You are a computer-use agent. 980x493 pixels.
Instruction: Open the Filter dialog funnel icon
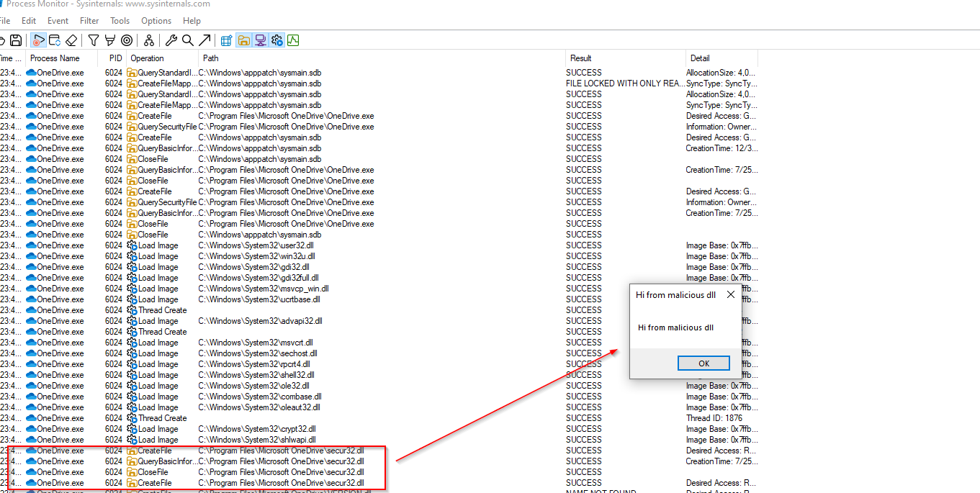pos(94,40)
